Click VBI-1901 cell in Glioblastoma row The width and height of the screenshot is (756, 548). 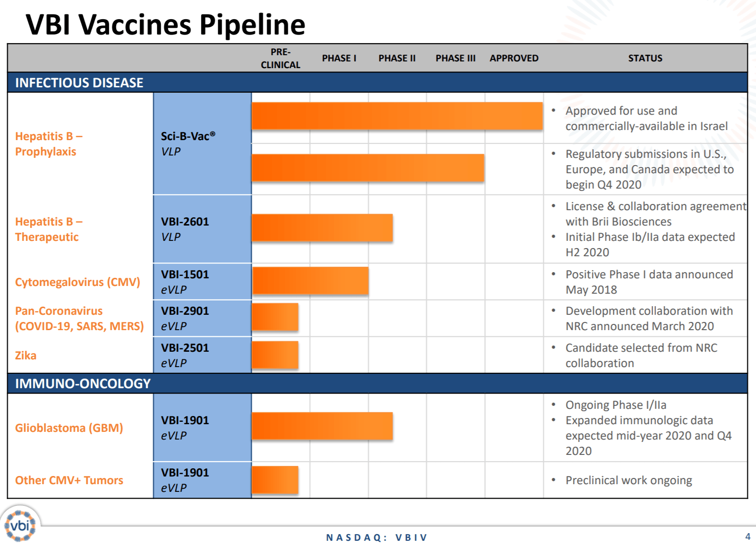coord(202,428)
